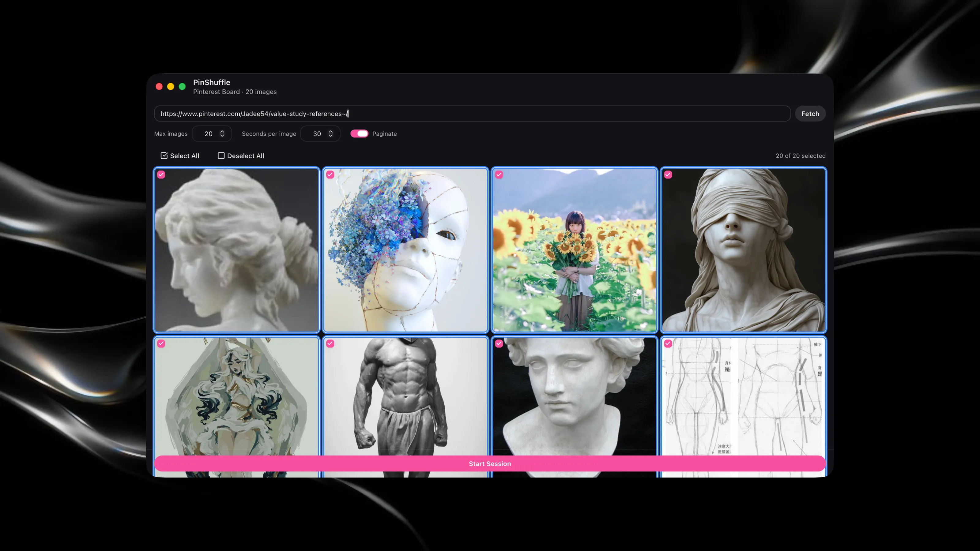Open the painted dancing woman thumbnail

(237, 395)
